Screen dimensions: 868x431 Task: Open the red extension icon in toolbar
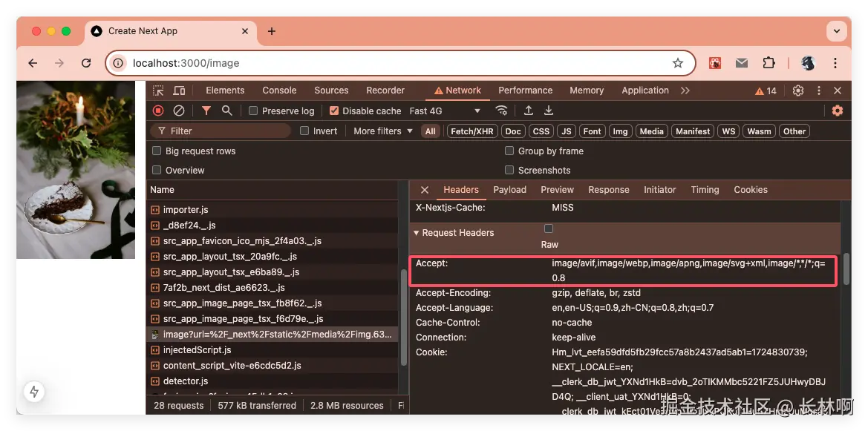[715, 63]
